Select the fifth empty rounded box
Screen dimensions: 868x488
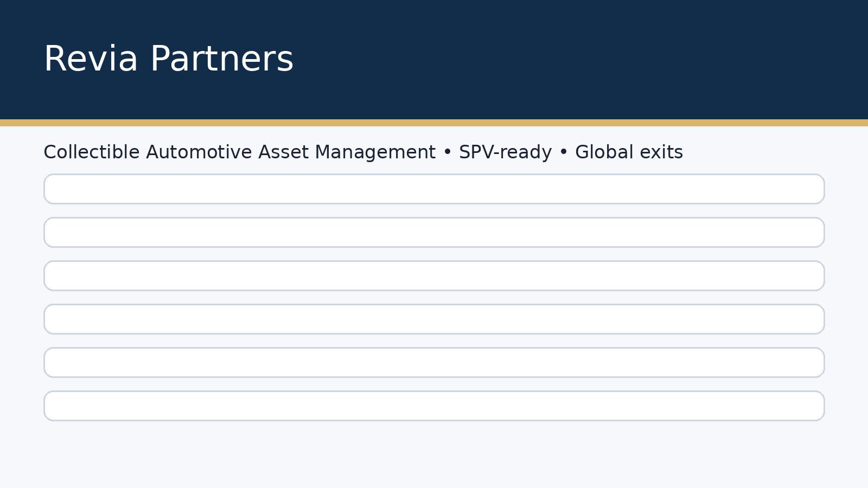point(434,363)
